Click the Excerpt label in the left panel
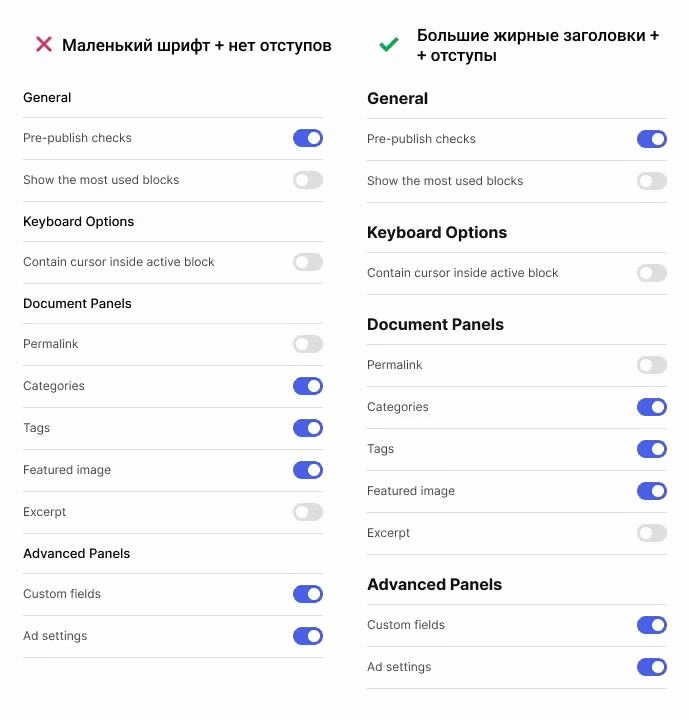 [x=44, y=512]
